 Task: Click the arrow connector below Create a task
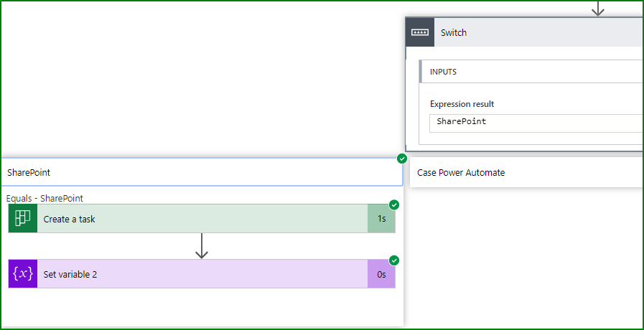coord(202,245)
